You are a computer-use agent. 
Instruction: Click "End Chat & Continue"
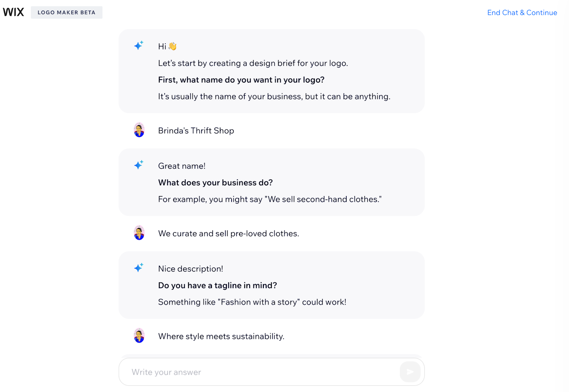coord(522,13)
